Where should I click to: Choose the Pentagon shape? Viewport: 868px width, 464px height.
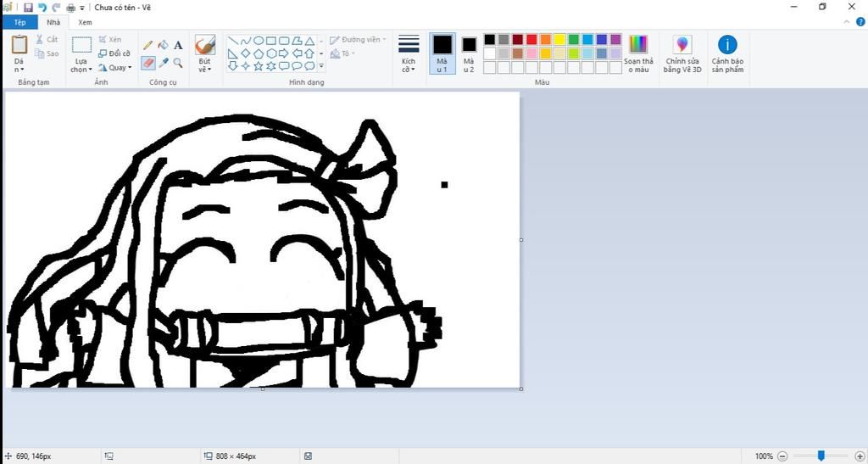tap(259, 53)
